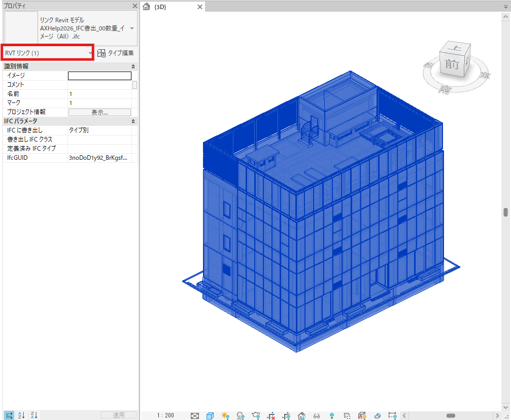Collapse the IFC パラメータ section
The height and width of the screenshot is (420, 511).
133,121
